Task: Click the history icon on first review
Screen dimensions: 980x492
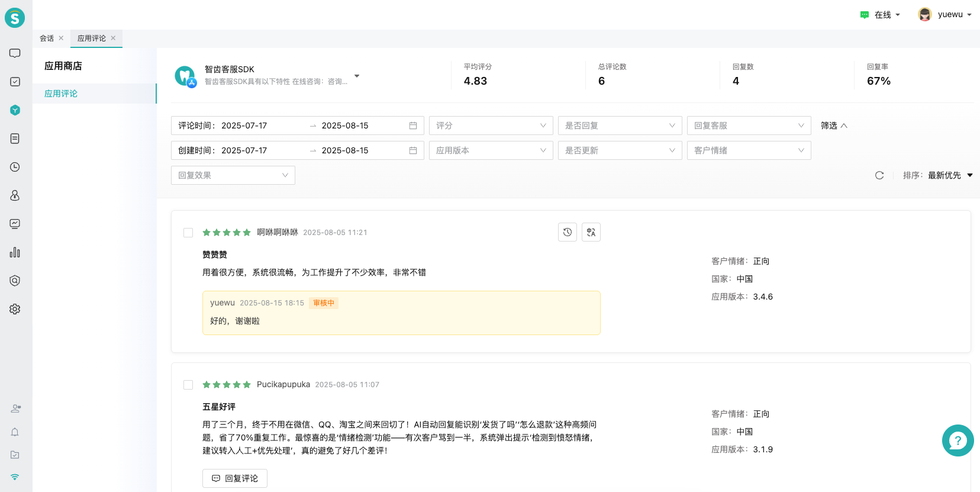Action: (x=568, y=232)
